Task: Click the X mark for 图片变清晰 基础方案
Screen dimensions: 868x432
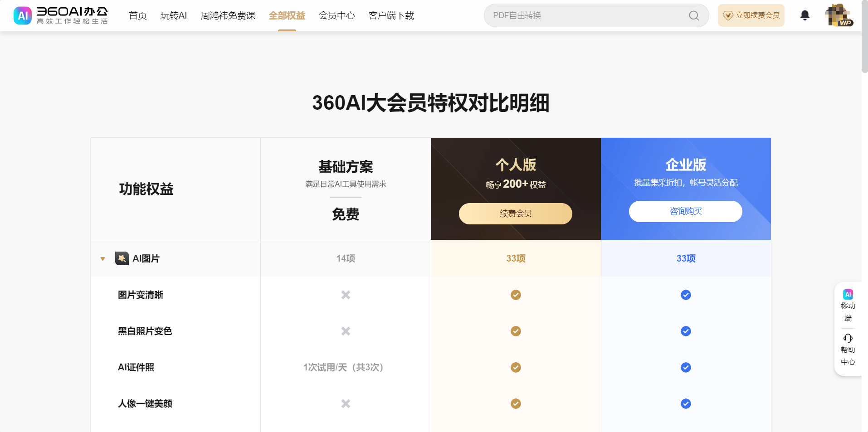Action: [x=346, y=295]
